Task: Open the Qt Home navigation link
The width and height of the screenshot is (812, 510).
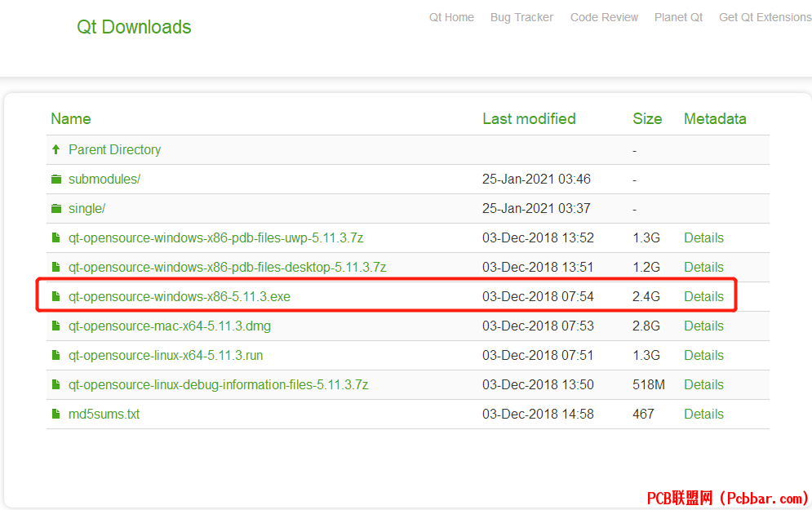Action: (451, 17)
